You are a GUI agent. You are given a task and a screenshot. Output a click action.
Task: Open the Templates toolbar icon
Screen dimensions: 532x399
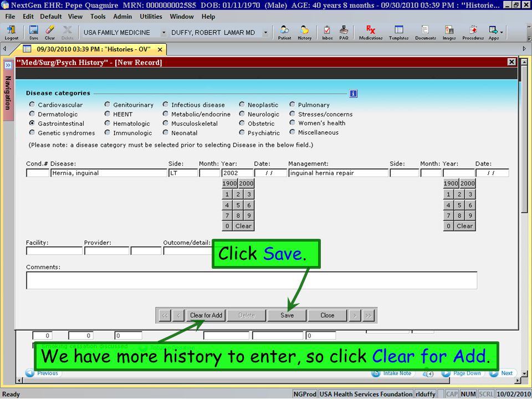point(398,33)
